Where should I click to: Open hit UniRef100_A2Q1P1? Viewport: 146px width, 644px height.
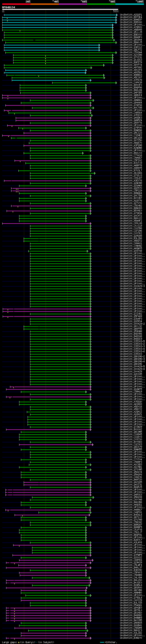click(131, 15)
